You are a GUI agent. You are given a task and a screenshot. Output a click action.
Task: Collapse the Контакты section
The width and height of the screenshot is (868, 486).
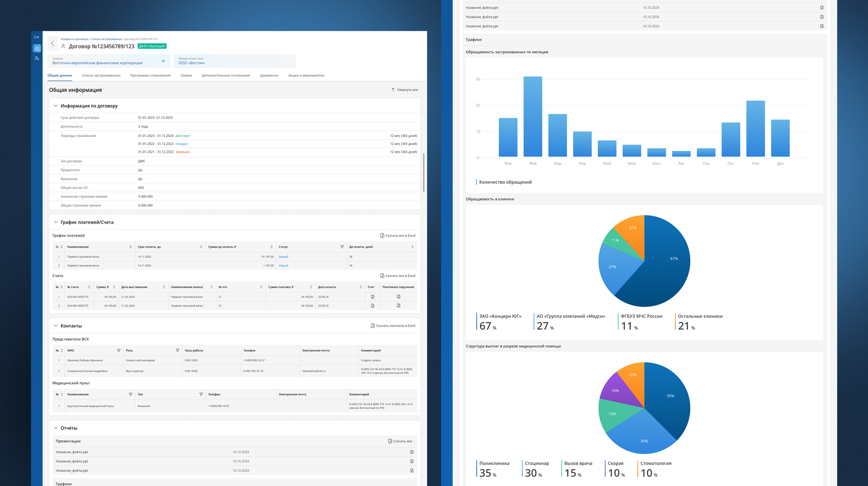[56, 326]
